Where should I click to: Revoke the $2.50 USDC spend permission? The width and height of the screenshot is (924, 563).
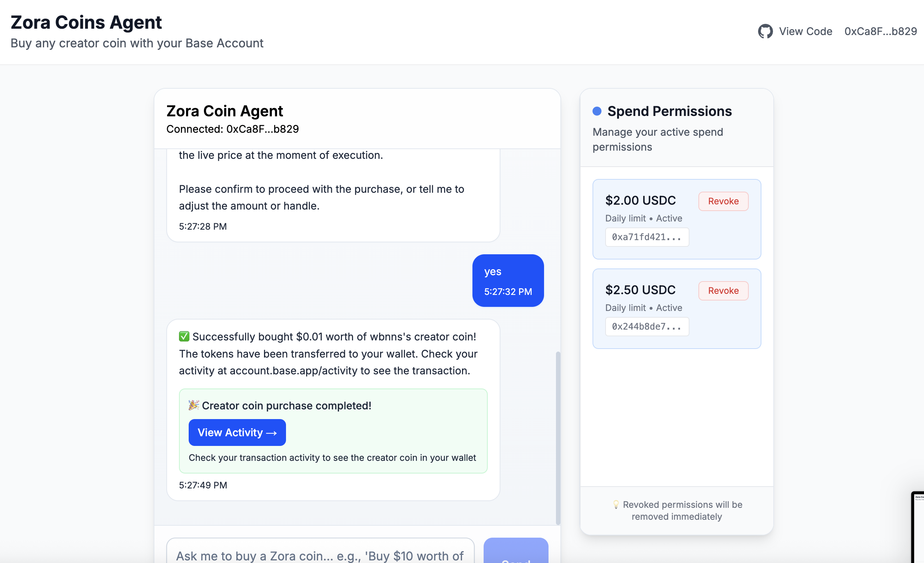723,290
